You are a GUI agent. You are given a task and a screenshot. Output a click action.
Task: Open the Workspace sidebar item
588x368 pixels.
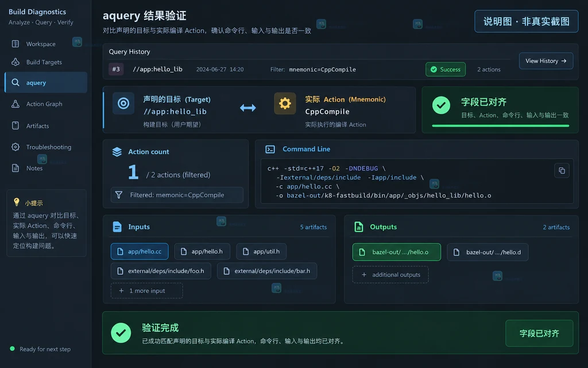pyautogui.click(x=46, y=44)
